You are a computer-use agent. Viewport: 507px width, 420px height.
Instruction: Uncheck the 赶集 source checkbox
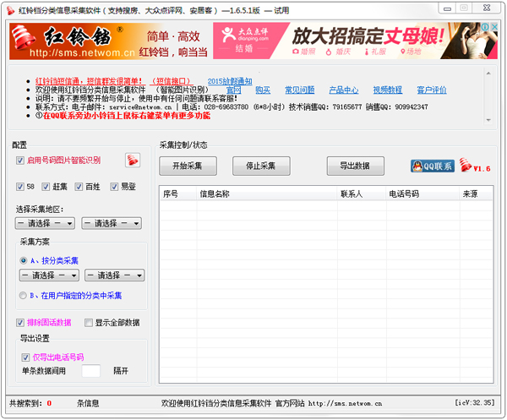pyautogui.click(x=46, y=187)
